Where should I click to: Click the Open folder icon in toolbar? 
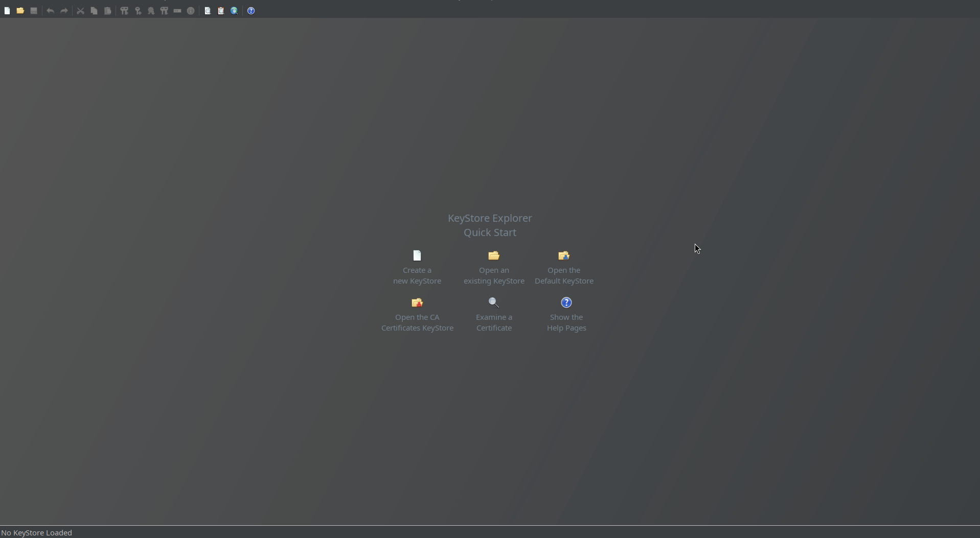(x=20, y=11)
